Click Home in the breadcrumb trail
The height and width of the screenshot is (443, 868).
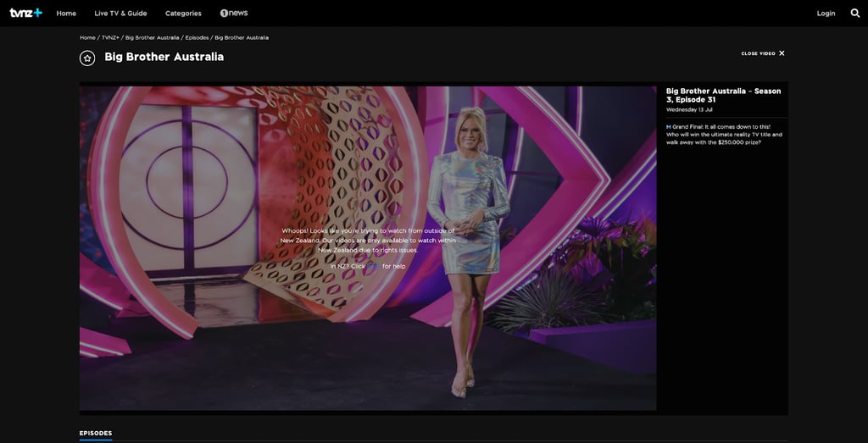pos(87,37)
